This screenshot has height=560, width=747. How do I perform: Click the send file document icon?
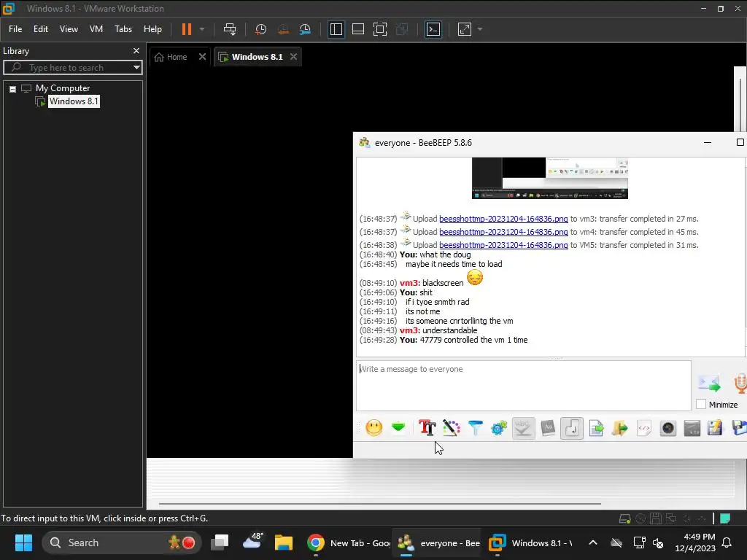(x=596, y=427)
